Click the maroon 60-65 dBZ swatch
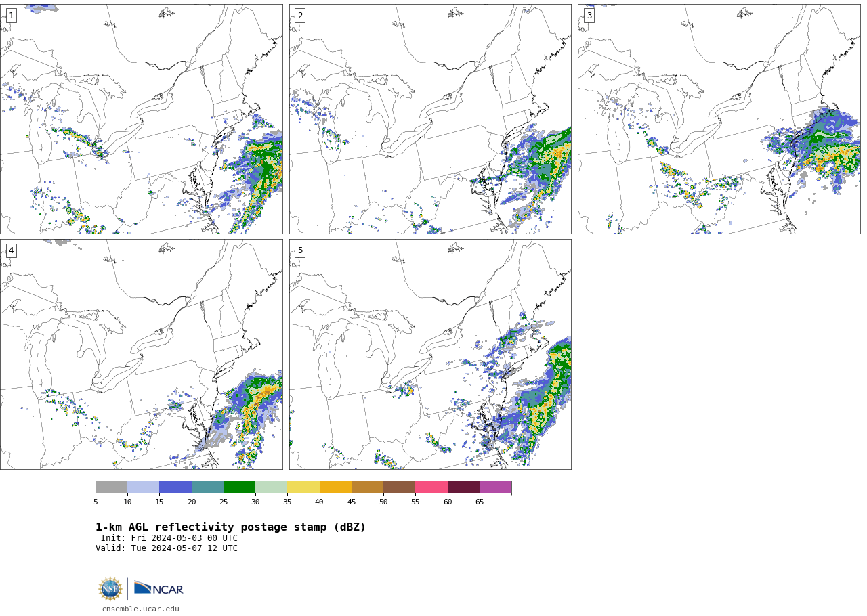The image size is (867, 616). coord(463,487)
